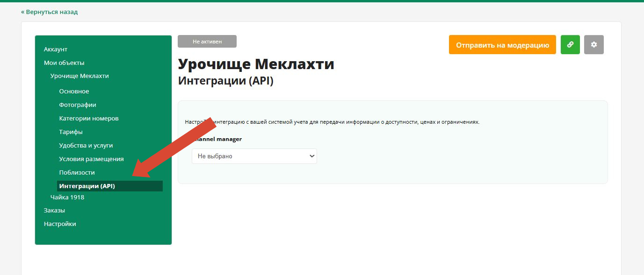The width and height of the screenshot is (644, 275).
Task: Click the Не активен status badge
Action: pos(207,42)
